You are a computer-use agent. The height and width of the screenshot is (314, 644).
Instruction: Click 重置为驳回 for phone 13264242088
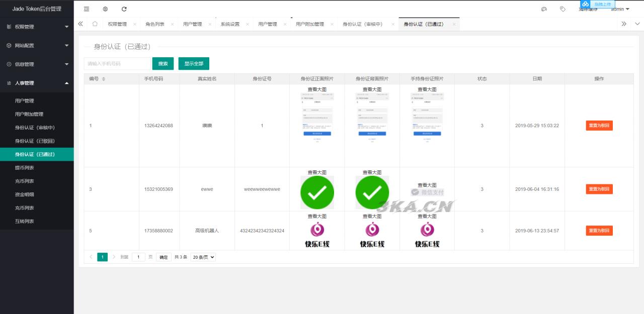[599, 126]
